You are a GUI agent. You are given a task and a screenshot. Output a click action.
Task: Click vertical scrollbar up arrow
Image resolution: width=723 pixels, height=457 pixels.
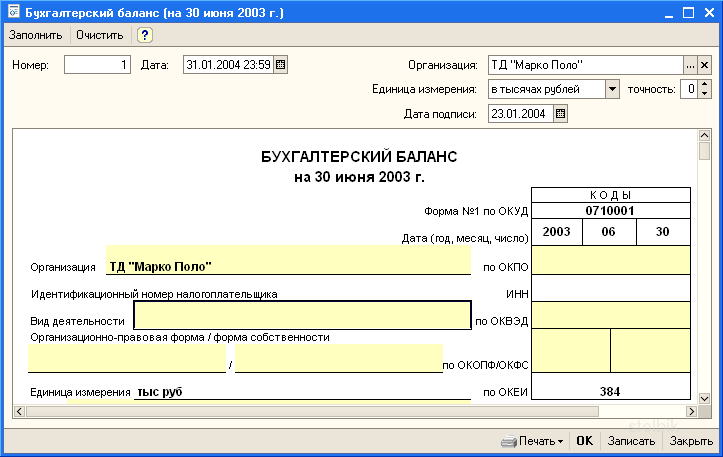[704, 135]
